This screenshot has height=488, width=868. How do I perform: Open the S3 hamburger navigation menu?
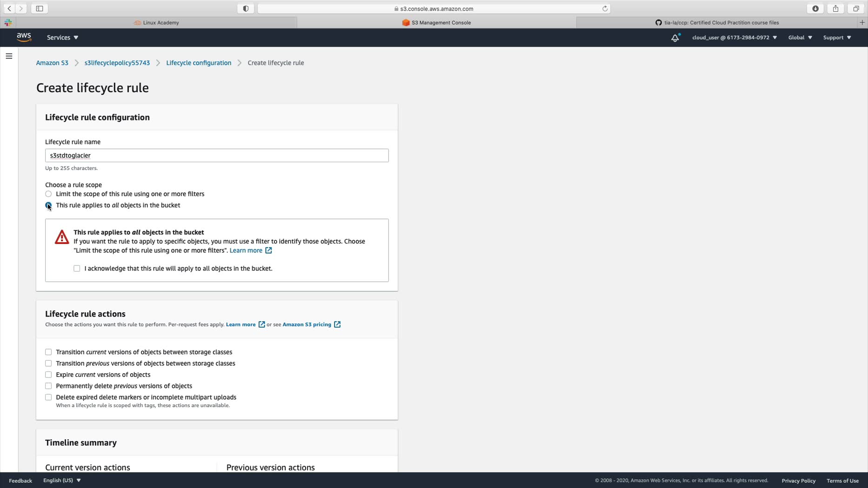pos(9,56)
